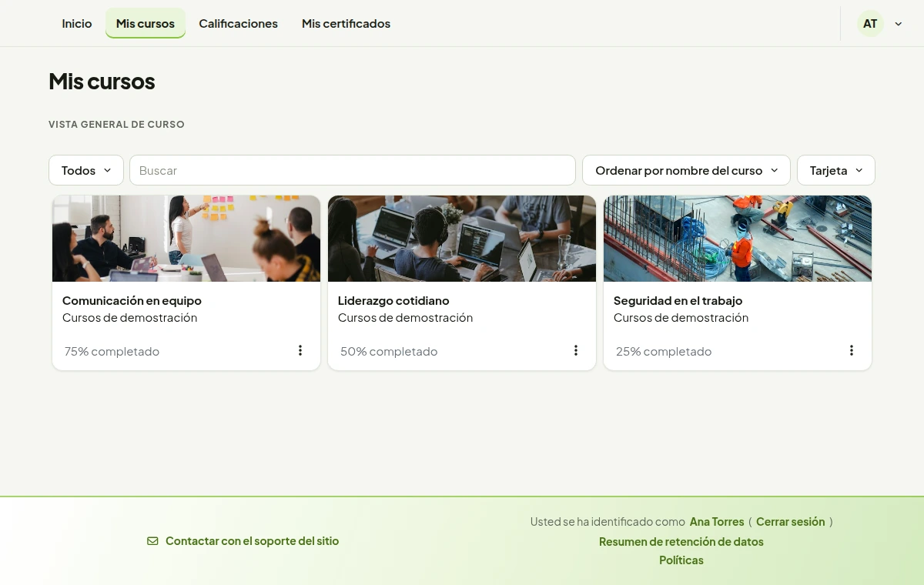Click the 75% completado progress text
The width and height of the screenshot is (924, 585).
click(112, 351)
